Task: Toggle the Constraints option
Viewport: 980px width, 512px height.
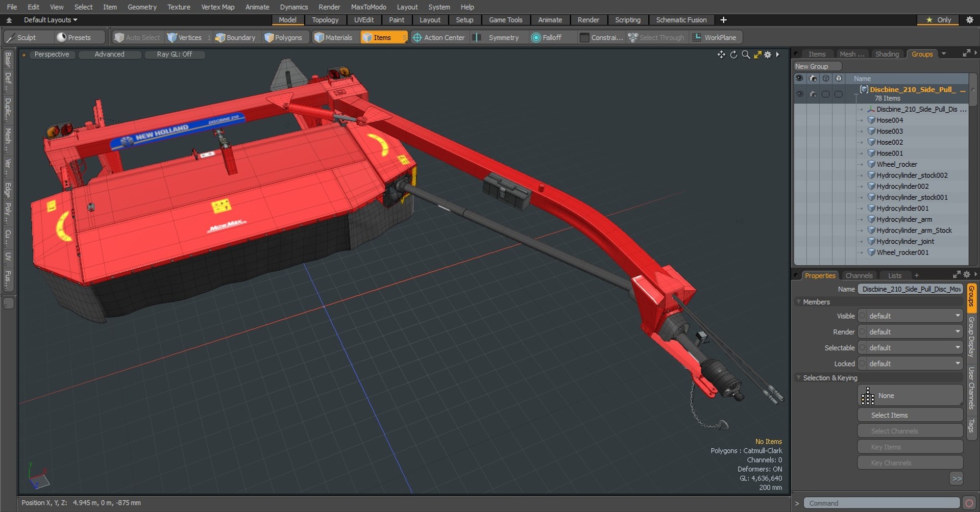Action: click(x=602, y=37)
